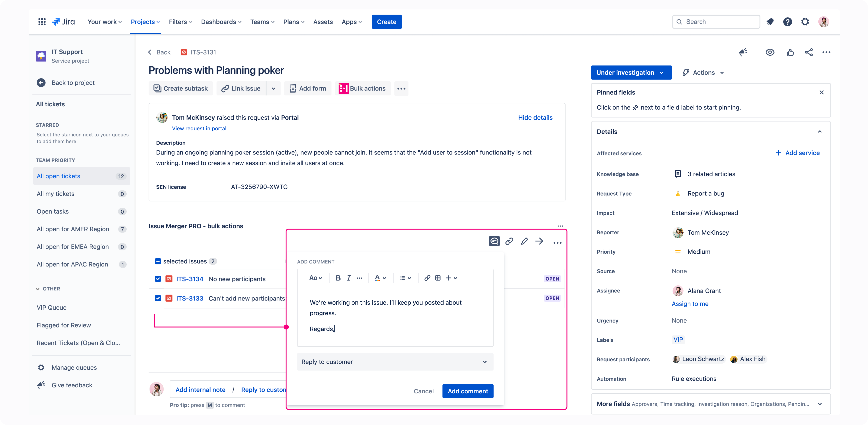This screenshot has width=868, height=425.
Task: Open View request in portal link
Action: pyautogui.click(x=199, y=128)
